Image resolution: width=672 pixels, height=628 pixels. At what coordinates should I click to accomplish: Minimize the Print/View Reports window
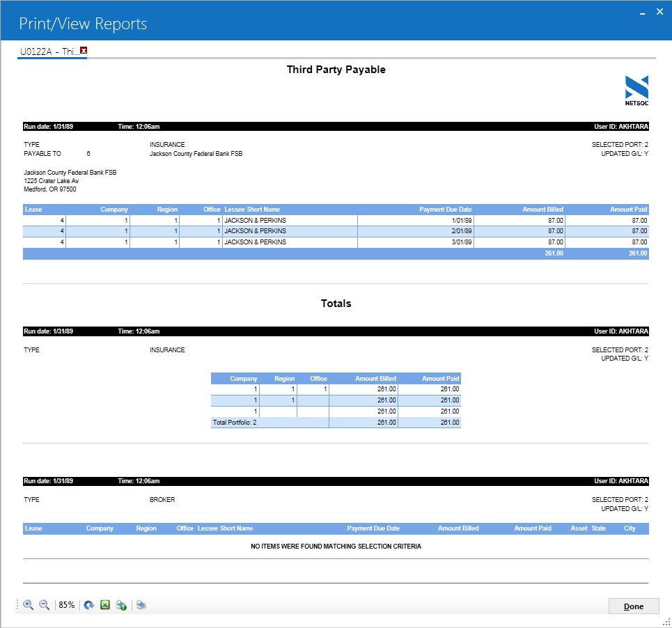click(643, 13)
